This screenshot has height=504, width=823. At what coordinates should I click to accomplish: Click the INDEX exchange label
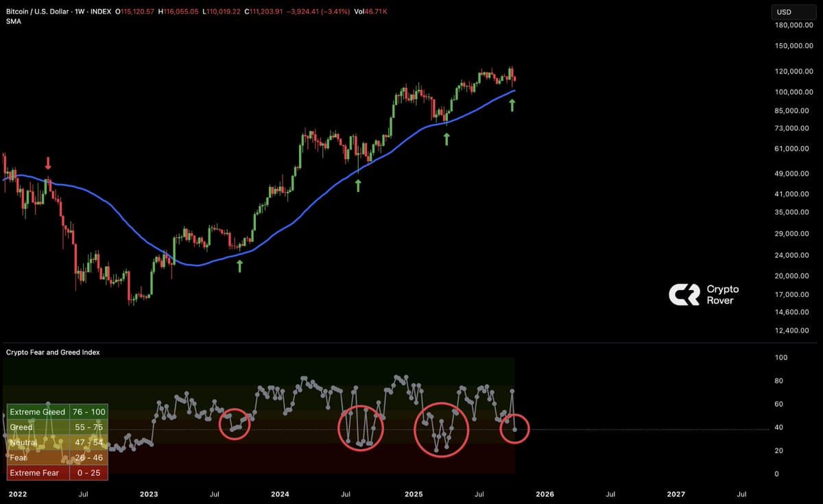[x=100, y=11]
